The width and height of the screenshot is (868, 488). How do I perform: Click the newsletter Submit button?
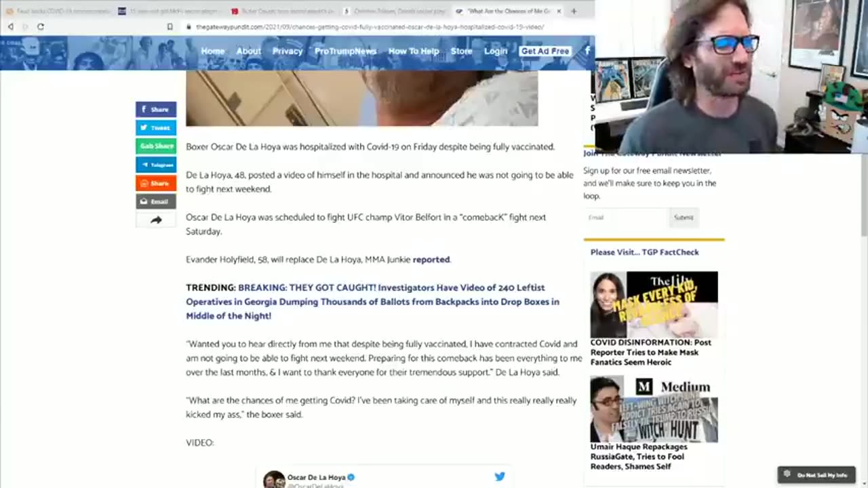tap(684, 218)
